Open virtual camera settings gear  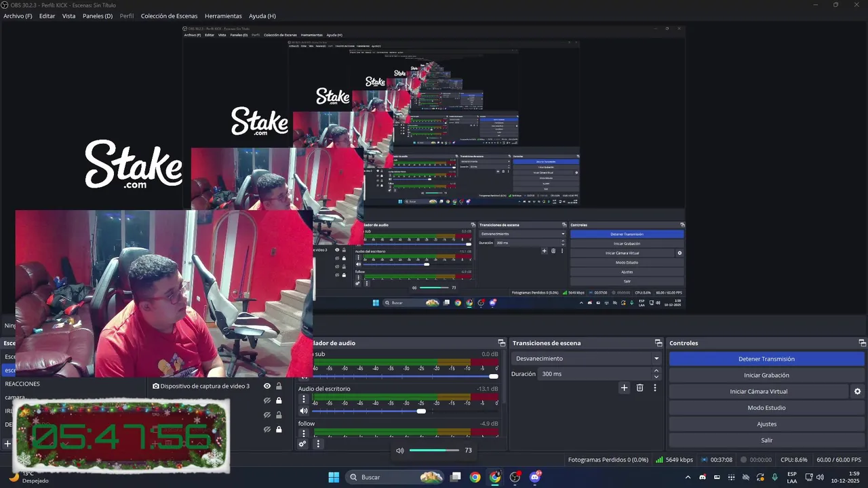coord(857,392)
